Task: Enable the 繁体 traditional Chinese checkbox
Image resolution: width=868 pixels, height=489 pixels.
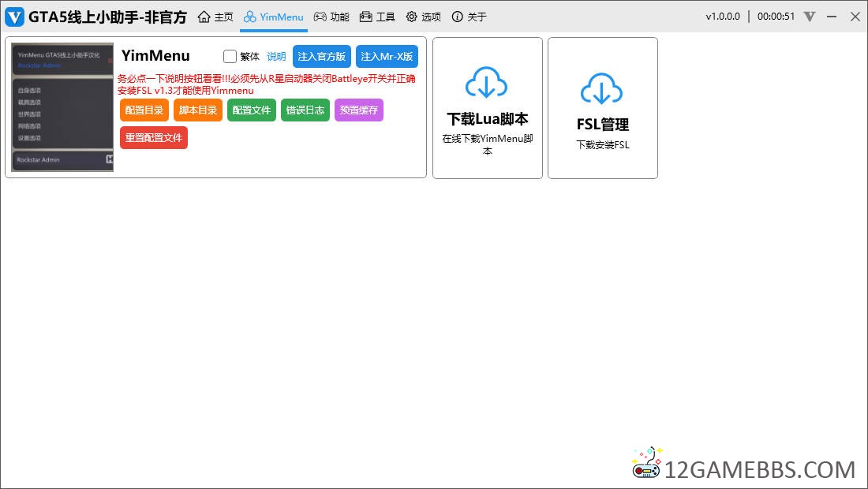Action: tap(230, 57)
